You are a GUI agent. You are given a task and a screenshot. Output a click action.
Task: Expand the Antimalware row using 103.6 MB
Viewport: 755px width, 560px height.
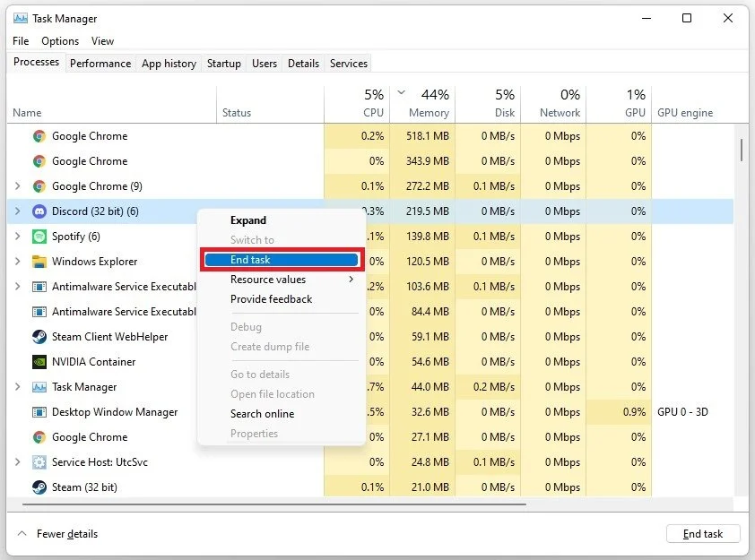(18, 286)
